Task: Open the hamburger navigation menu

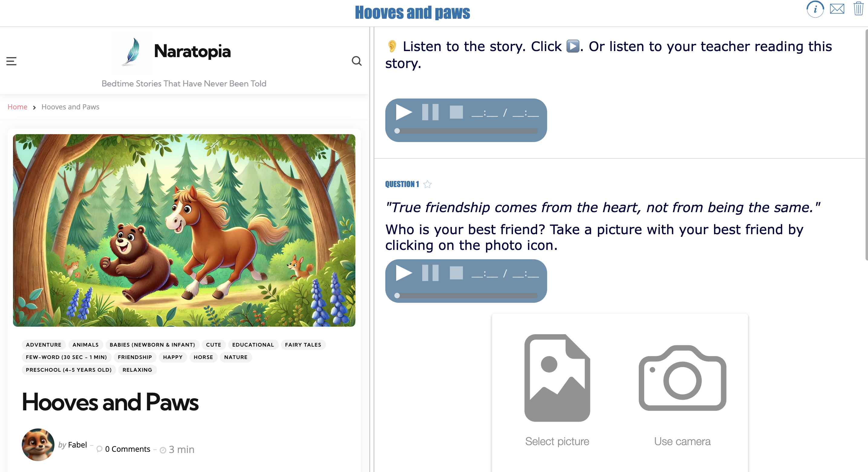Action: [x=11, y=61]
